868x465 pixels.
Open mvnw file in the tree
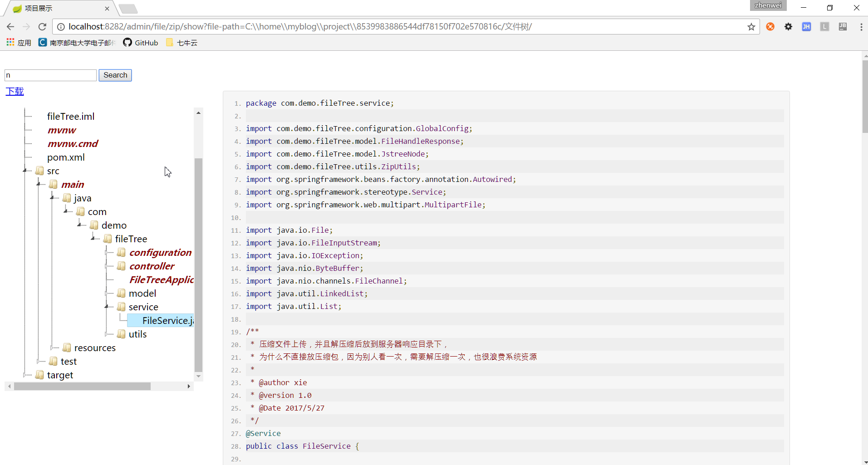(x=62, y=130)
